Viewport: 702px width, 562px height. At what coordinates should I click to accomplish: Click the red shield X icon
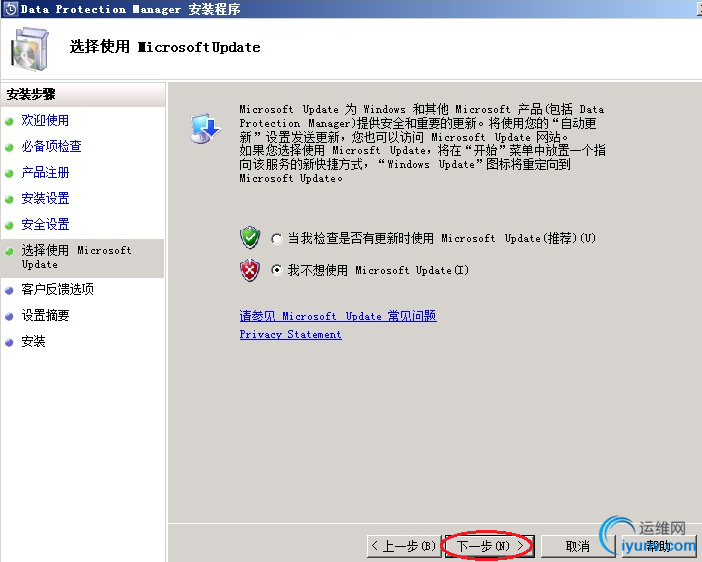250,270
